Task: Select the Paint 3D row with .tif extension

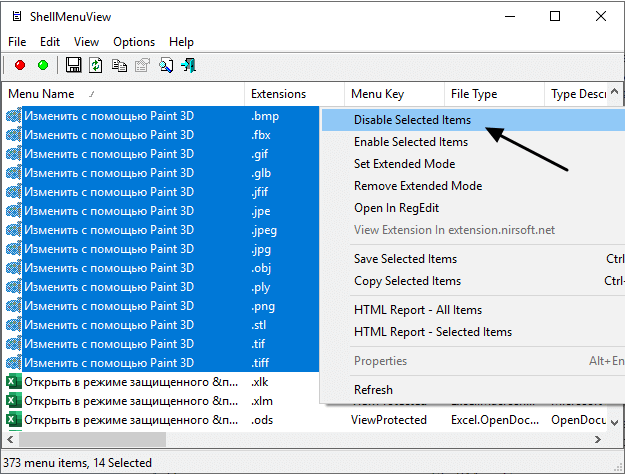Action: [x=163, y=344]
